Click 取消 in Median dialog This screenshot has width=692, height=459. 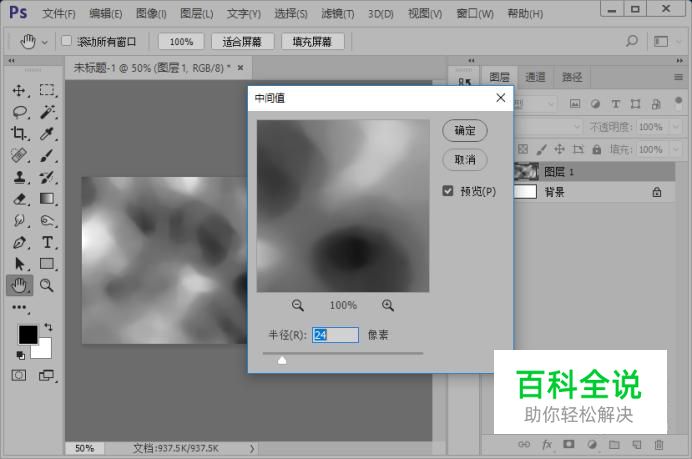tap(465, 159)
